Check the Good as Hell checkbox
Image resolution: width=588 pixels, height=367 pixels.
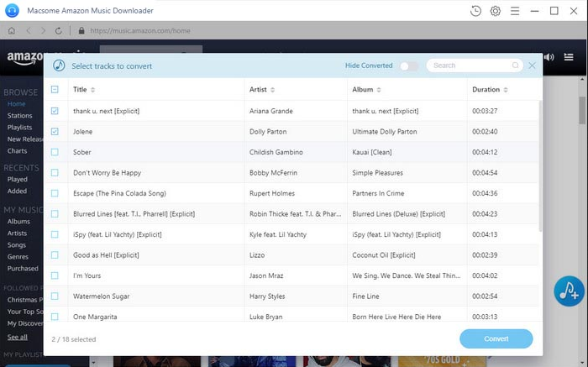pyautogui.click(x=55, y=255)
